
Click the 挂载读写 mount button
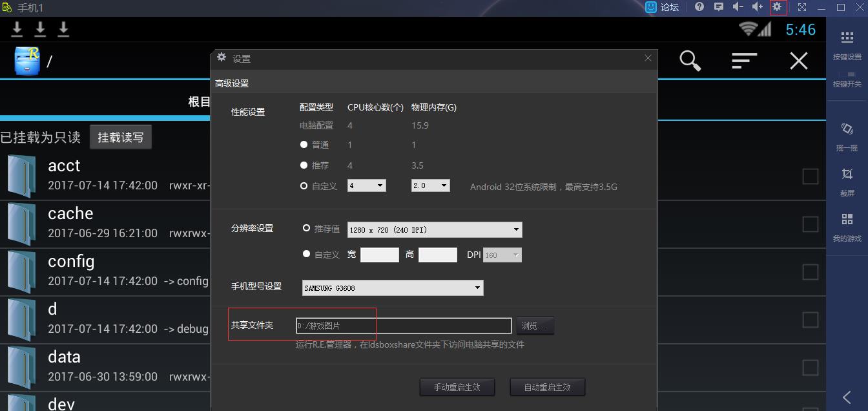(121, 137)
